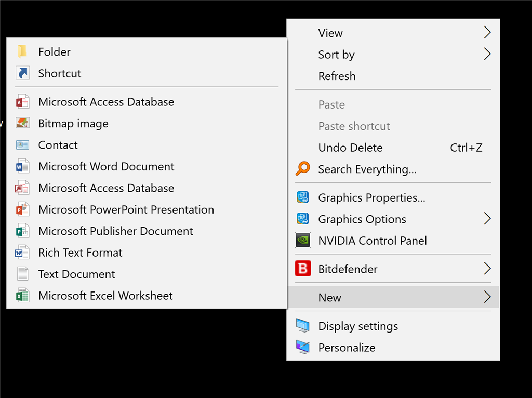Expand the Sort by submenu arrow
Image resolution: width=532 pixels, height=398 pixels.
click(487, 54)
